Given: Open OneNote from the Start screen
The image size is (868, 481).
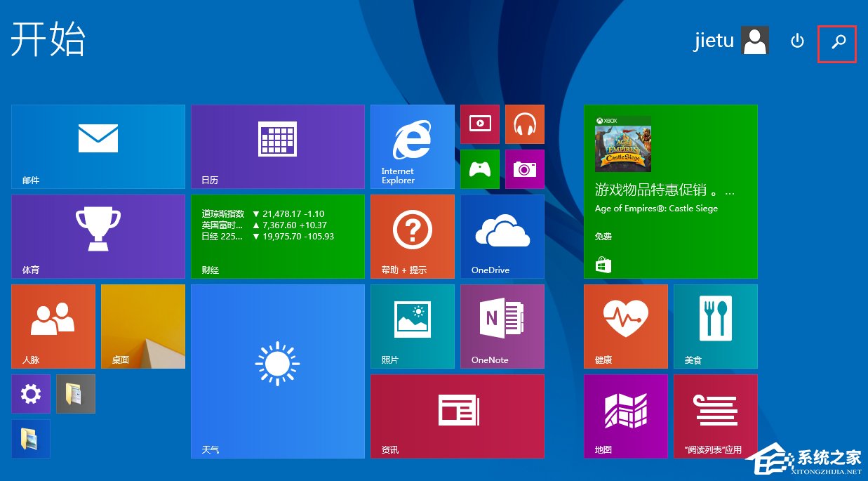Looking at the screenshot, I should point(502,326).
